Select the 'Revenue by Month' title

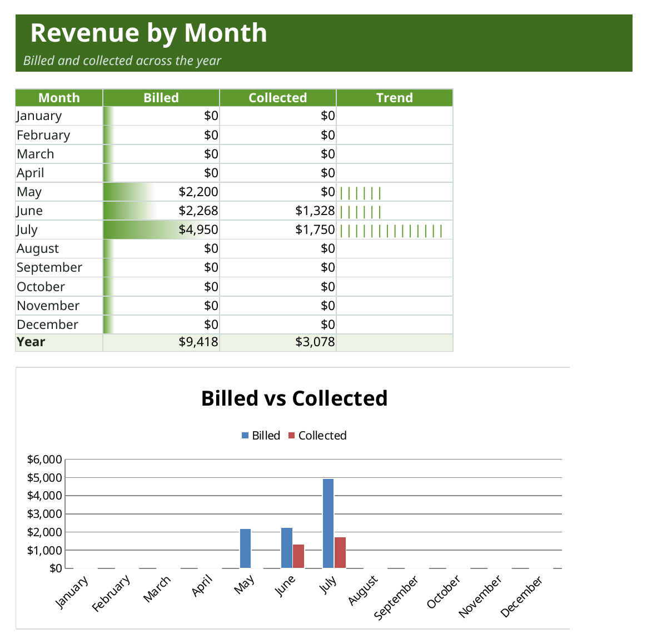pyautogui.click(x=148, y=33)
